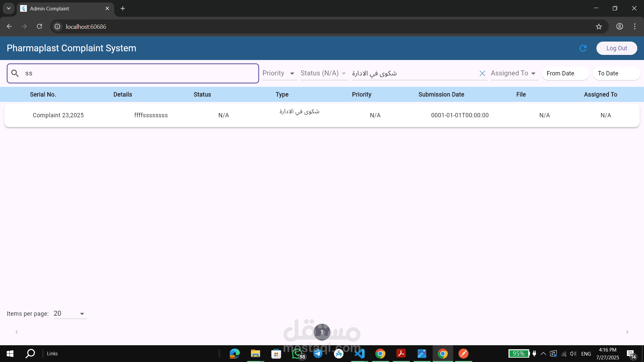Open Chrome's three-dot menu

point(635,26)
